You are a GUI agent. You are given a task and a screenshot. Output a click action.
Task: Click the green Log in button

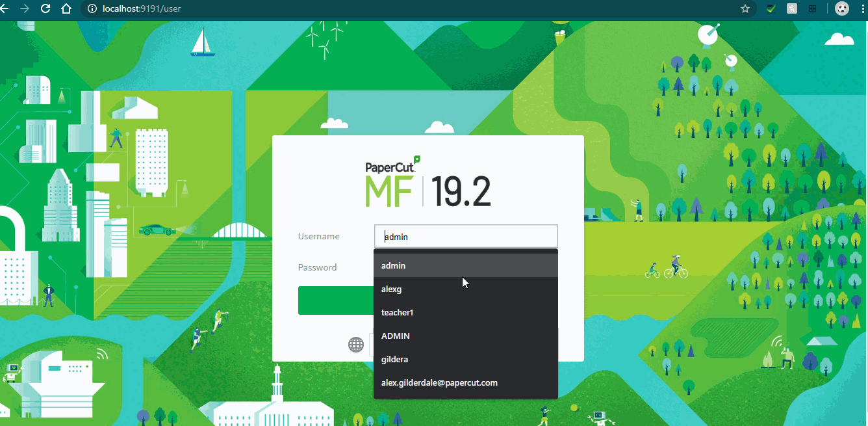[x=335, y=300]
